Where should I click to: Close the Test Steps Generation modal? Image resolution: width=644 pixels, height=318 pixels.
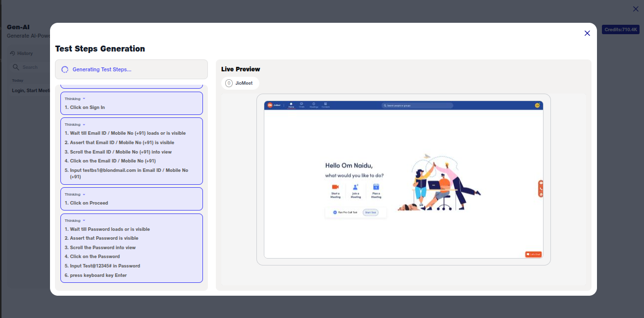587,33
